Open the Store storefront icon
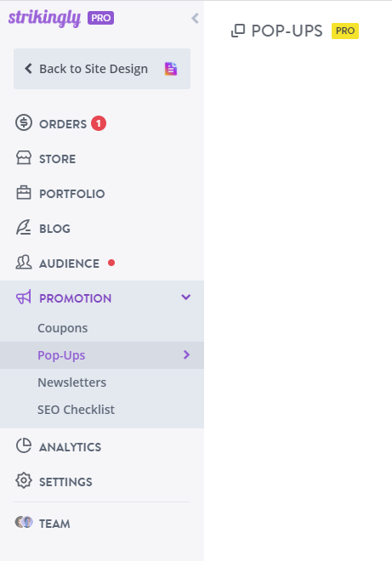The image size is (392, 561). pos(24,158)
